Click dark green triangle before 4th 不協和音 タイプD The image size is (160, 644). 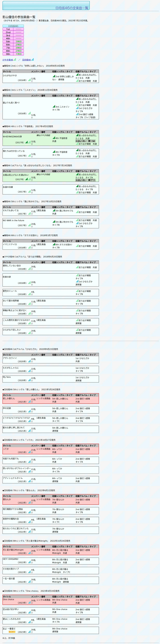point(54,152)
